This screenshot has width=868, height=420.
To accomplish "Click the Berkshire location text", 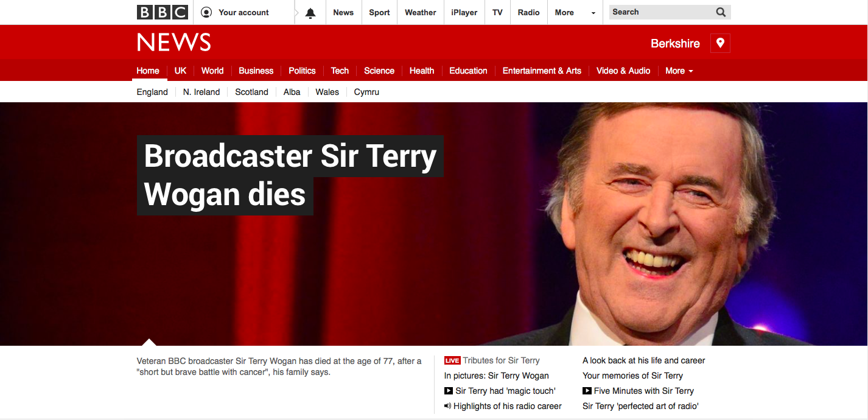I will pos(675,43).
